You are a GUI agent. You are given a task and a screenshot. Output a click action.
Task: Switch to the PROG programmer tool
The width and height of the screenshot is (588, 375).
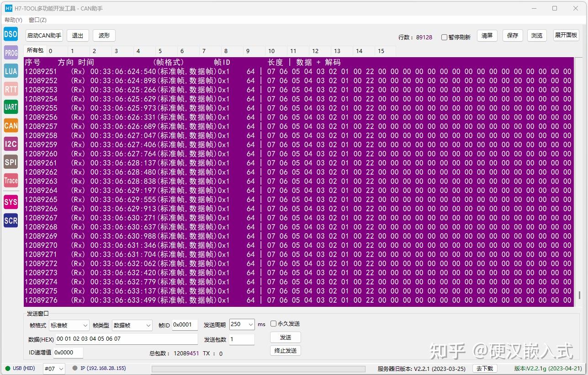tap(10, 53)
